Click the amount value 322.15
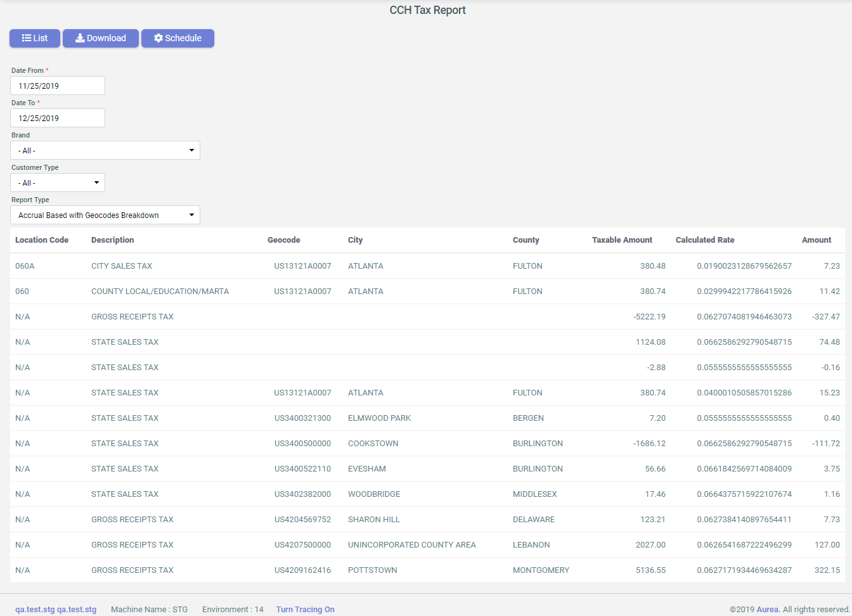 [827, 570]
